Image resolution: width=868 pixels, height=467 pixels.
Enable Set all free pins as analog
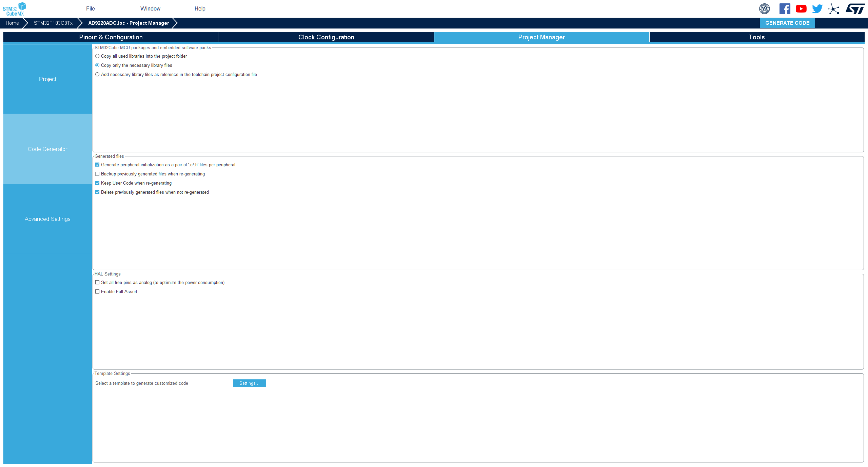point(97,282)
